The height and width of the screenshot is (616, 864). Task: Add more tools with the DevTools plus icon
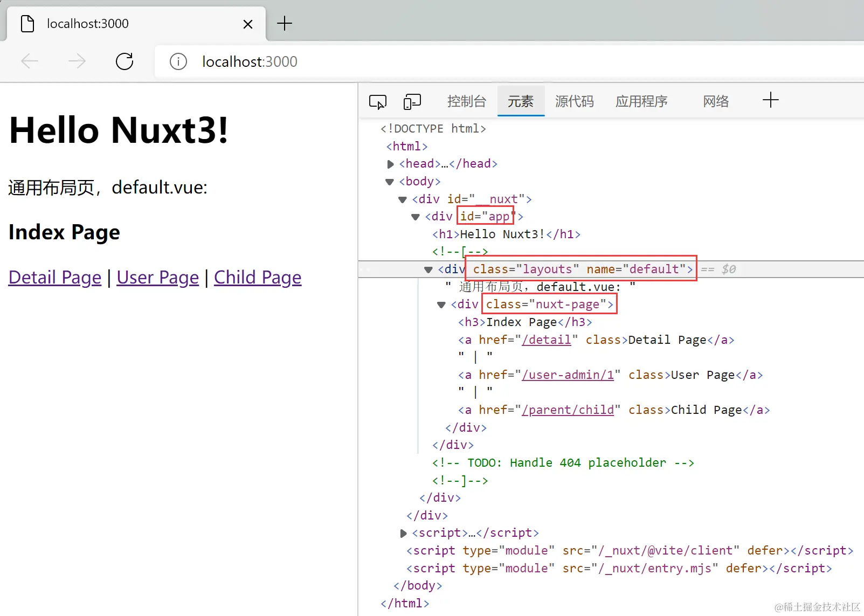click(x=771, y=100)
